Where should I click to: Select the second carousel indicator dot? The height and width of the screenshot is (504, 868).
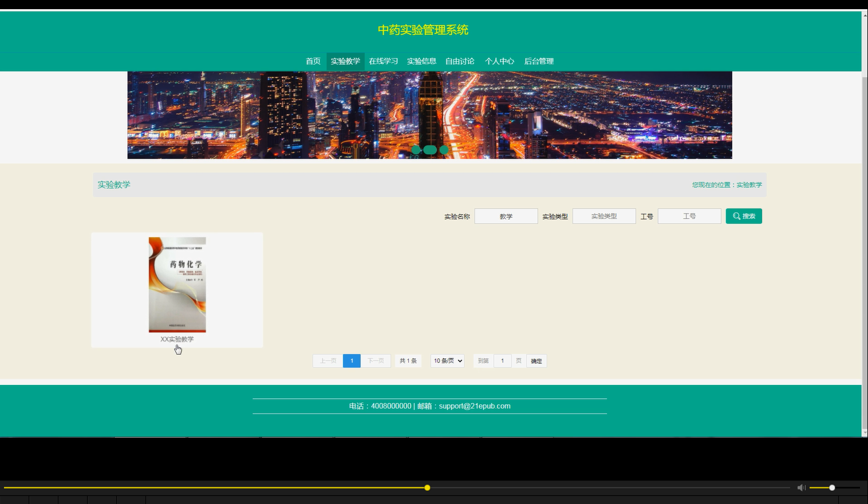(430, 149)
